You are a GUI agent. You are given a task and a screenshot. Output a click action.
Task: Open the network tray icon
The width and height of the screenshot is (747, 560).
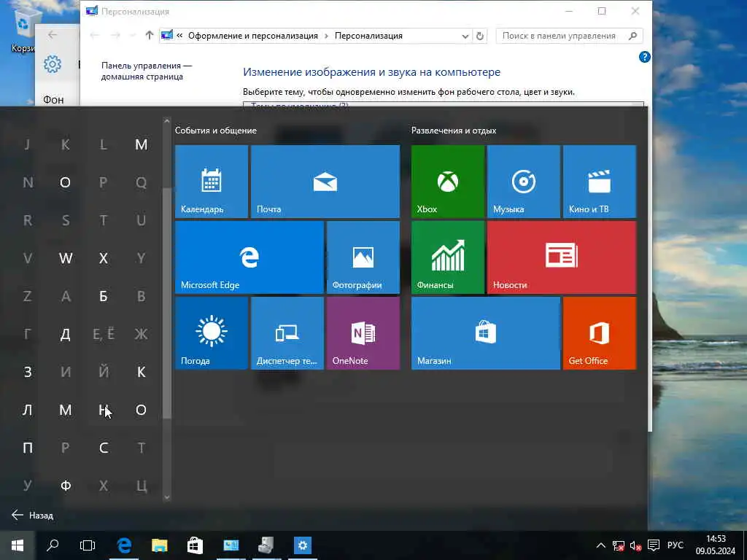619,545
